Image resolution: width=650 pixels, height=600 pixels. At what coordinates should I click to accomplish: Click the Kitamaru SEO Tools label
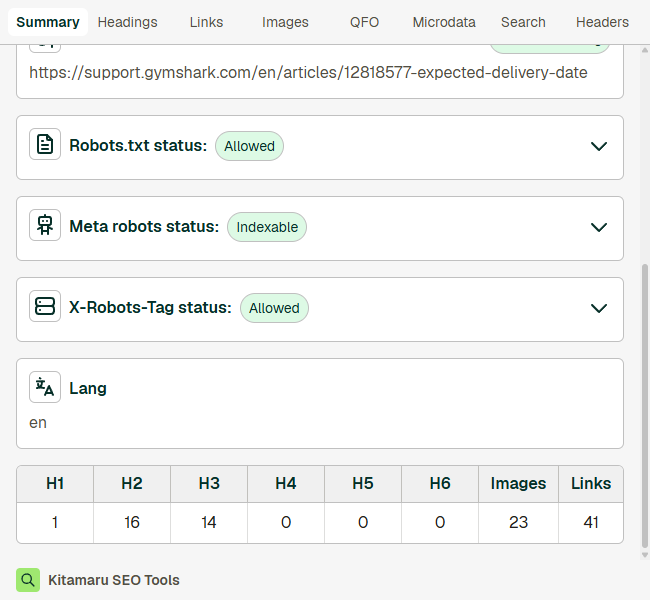tap(114, 580)
